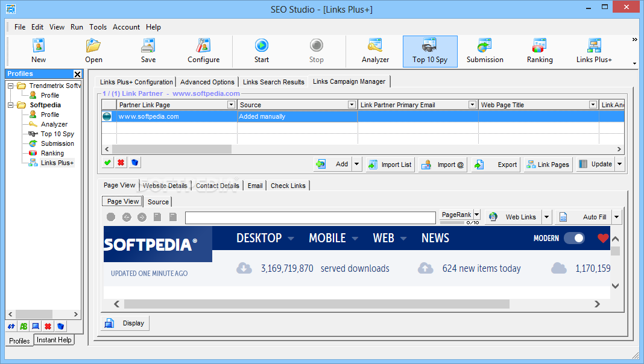Collapse the Softpedia tree node
The image size is (644, 364).
[x=11, y=105]
